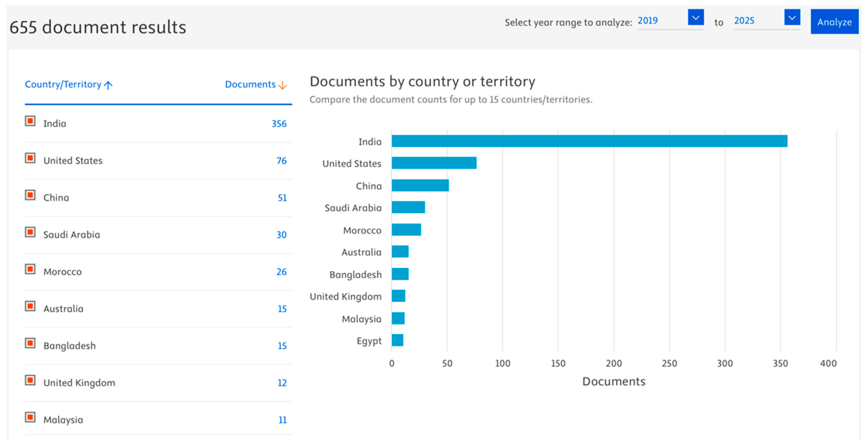Click the United States bar in chart

click(434, 163)
